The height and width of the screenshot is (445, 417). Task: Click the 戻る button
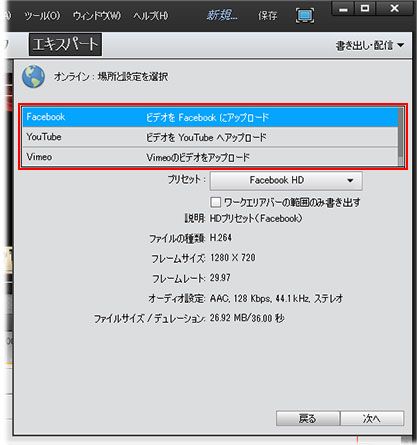coord(307,418)
